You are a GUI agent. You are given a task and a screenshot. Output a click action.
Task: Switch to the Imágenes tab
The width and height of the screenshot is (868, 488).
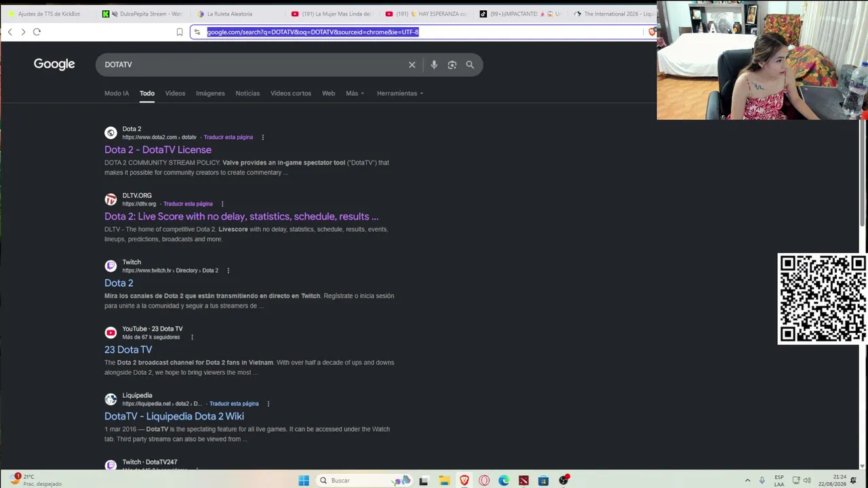[x=210, y=94]
